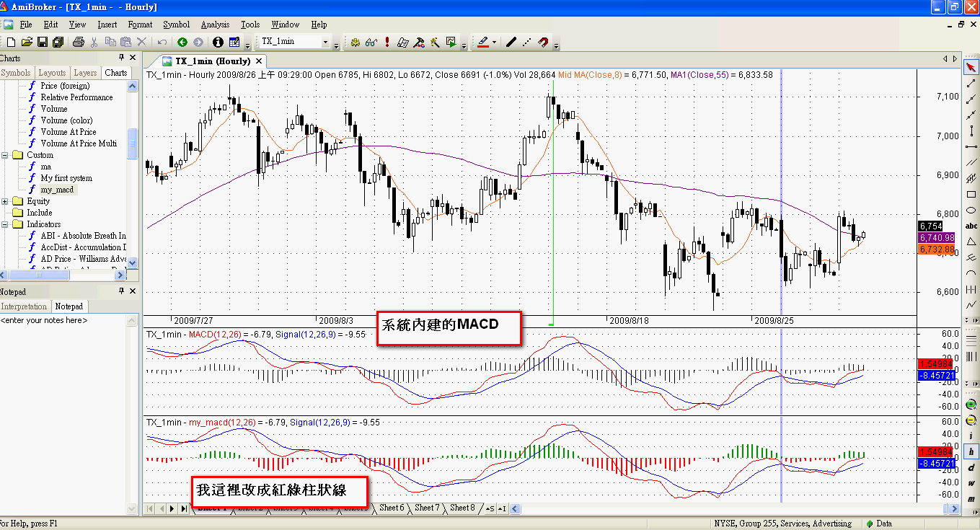
Task: Toggle the snap magnet tool
Action: point(544,42)
